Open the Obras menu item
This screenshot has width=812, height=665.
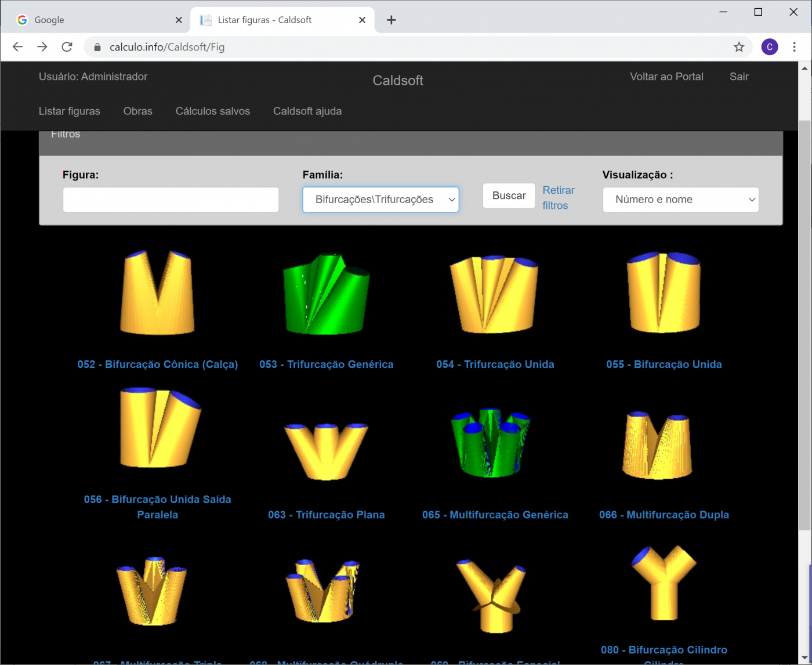(137, 111)
